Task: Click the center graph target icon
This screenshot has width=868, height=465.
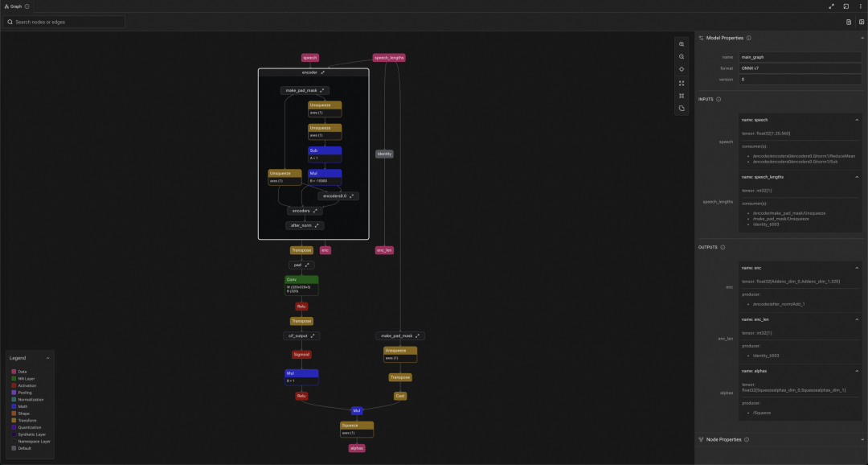Action: pyautogui.click(x=682, y=69)
